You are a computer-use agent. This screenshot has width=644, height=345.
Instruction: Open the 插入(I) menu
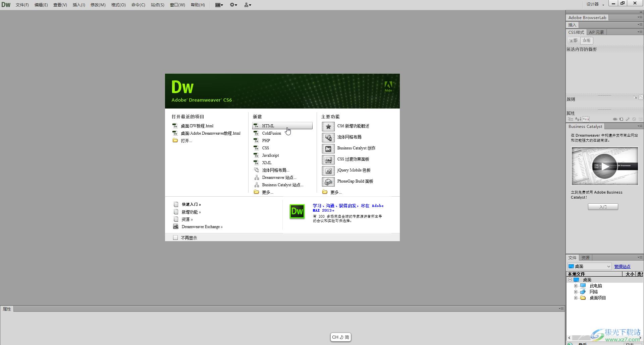tap(79, 5)
